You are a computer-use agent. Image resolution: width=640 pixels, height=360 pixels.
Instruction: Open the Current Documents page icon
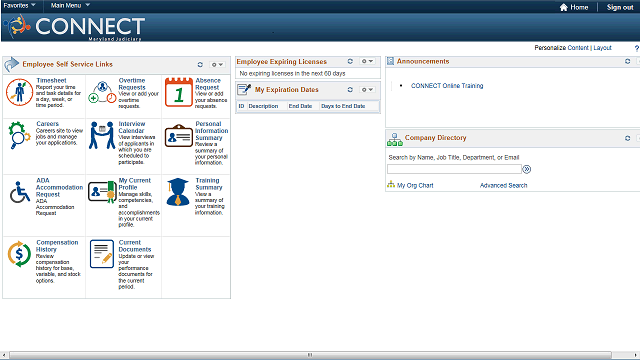pos(102,254)
